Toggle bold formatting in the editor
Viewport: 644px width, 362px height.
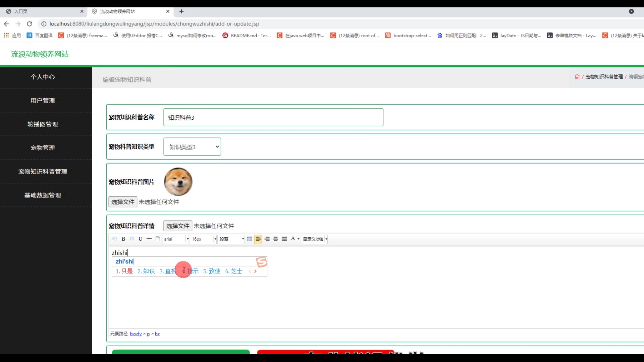coord(123,239)
